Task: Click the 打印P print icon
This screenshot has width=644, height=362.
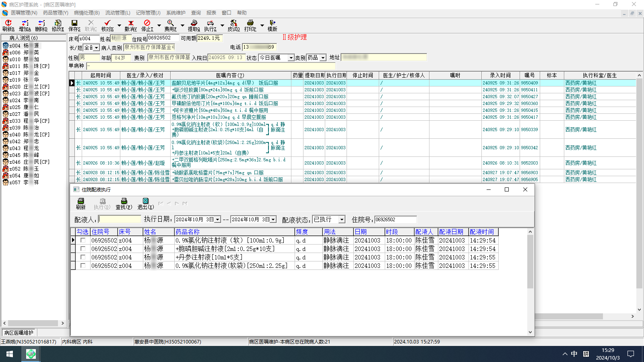Action: [x=250, y=25]
